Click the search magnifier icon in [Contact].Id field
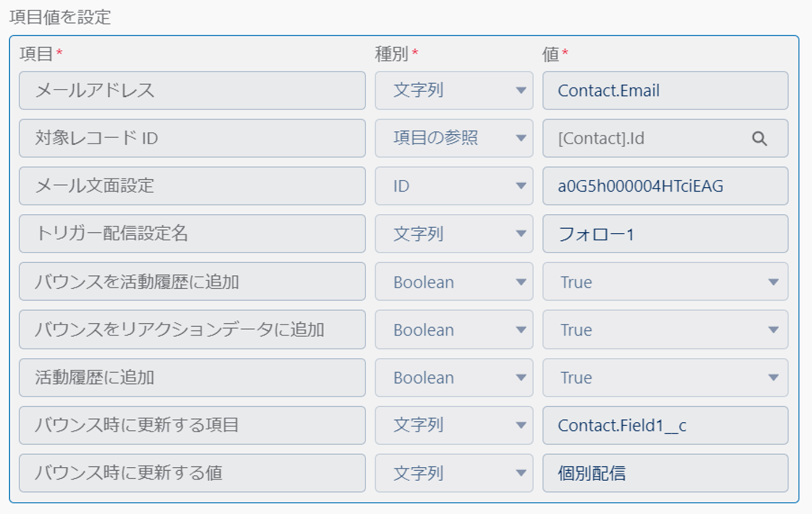 (x=759, y=138)
